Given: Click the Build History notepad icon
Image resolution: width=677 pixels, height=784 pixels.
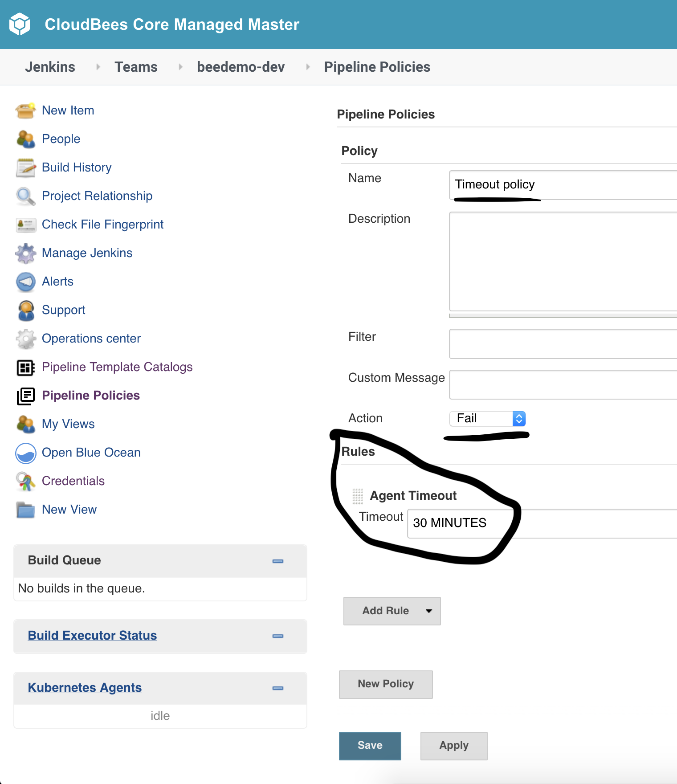Looking at the screenshot, I should click(25, 167).
